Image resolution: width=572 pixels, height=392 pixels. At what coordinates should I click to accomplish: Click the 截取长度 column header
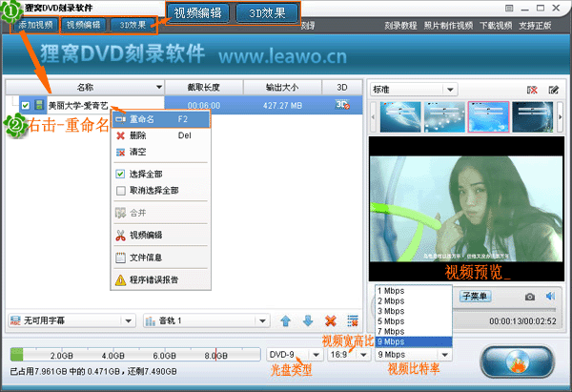tap(204, 87)
